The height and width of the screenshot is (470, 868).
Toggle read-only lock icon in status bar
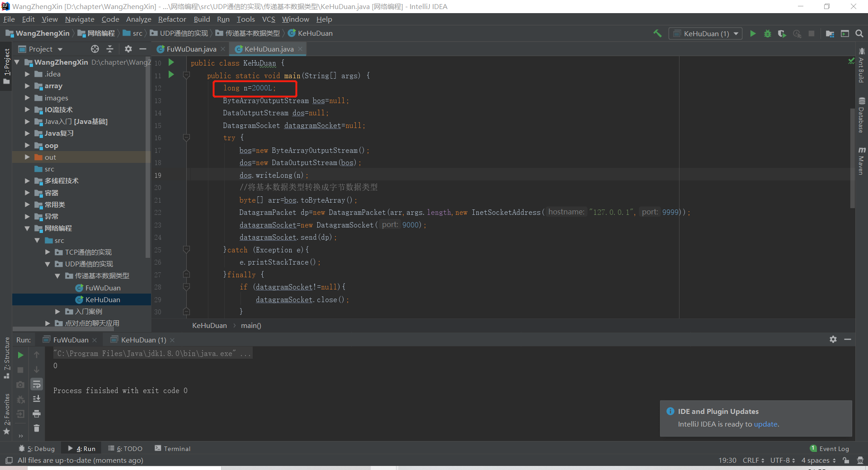click(x=846, y=461)
